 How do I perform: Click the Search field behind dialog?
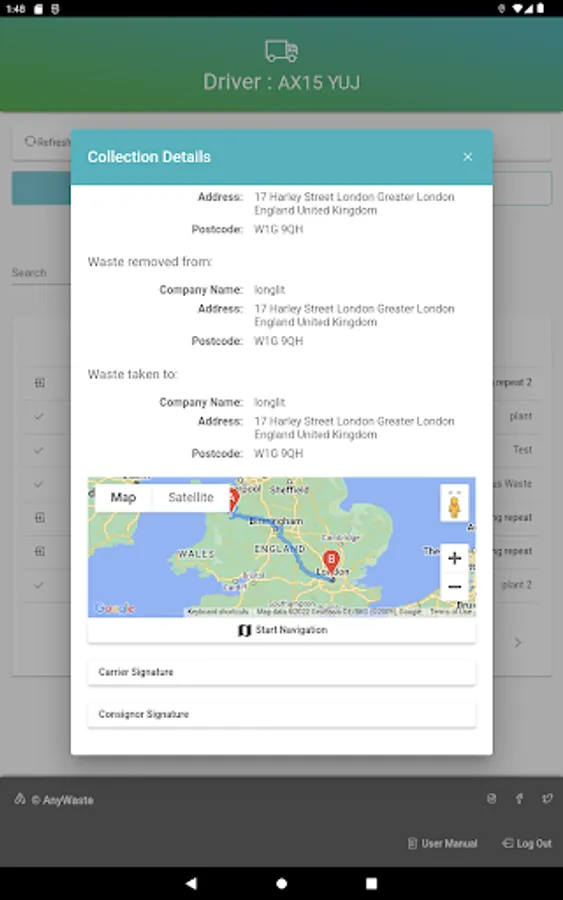point(41,273)
